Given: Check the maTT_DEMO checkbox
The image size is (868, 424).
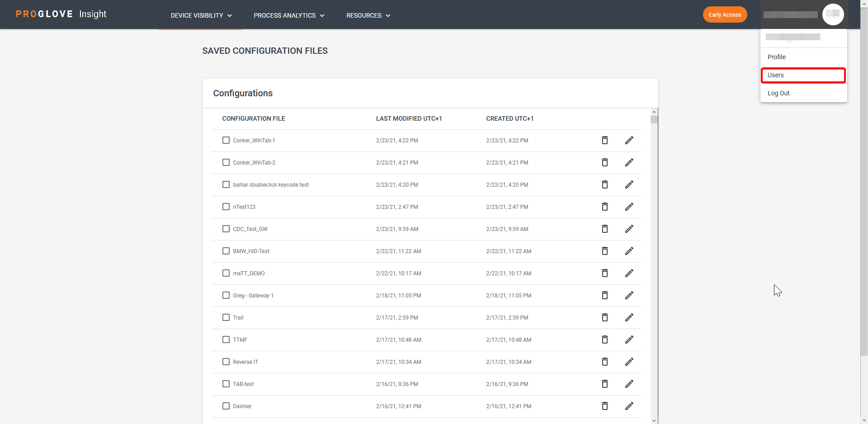Looking at the screenshot, I should 226,273.
